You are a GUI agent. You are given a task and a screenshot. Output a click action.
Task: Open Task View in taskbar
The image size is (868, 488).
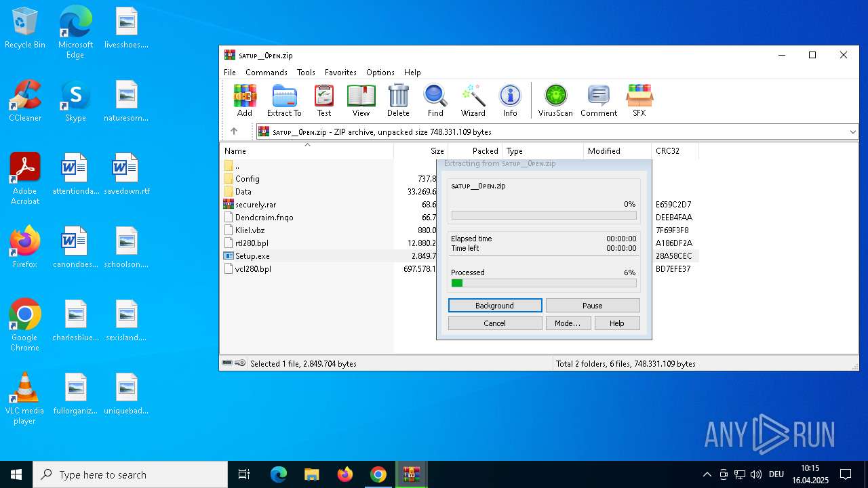pos(244,474)
